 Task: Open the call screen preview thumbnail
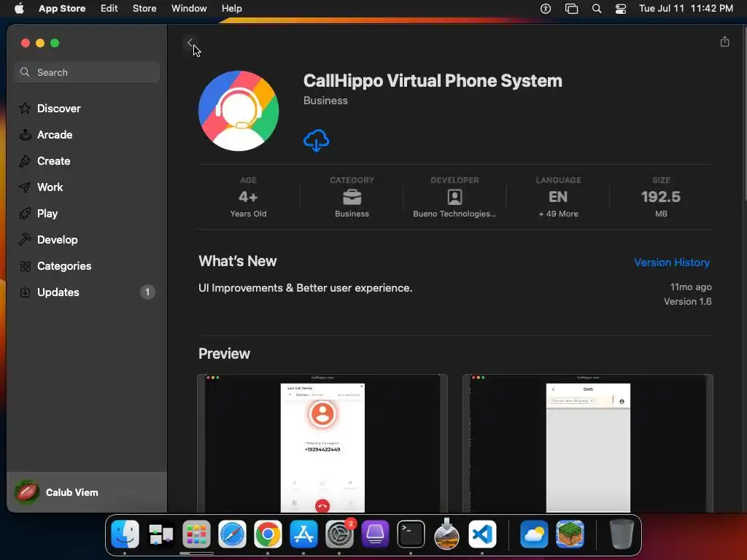click(322, 444)
